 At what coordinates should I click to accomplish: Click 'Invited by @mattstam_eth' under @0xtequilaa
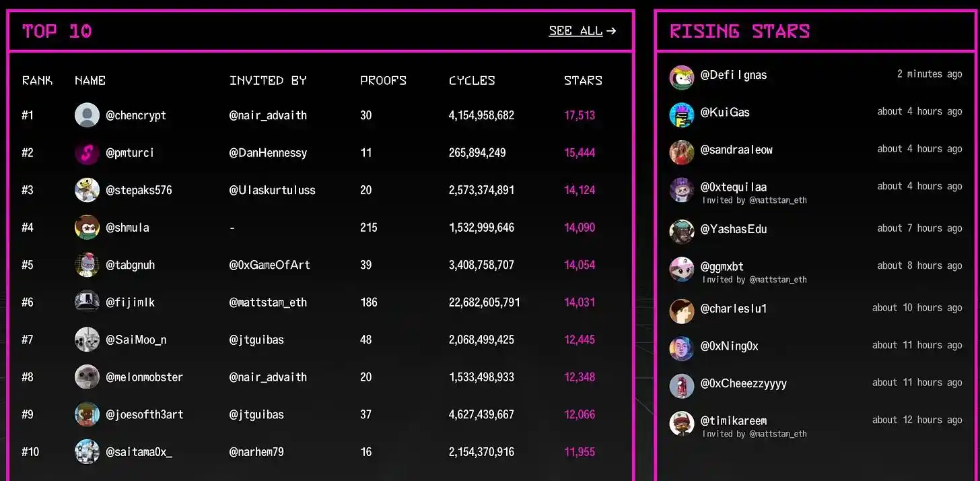[755, 200]
